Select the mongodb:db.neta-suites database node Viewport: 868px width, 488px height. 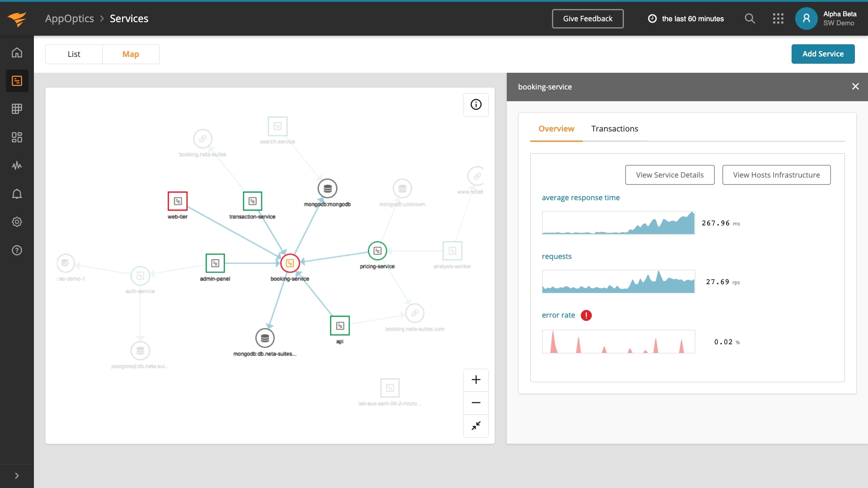point(265,338)
